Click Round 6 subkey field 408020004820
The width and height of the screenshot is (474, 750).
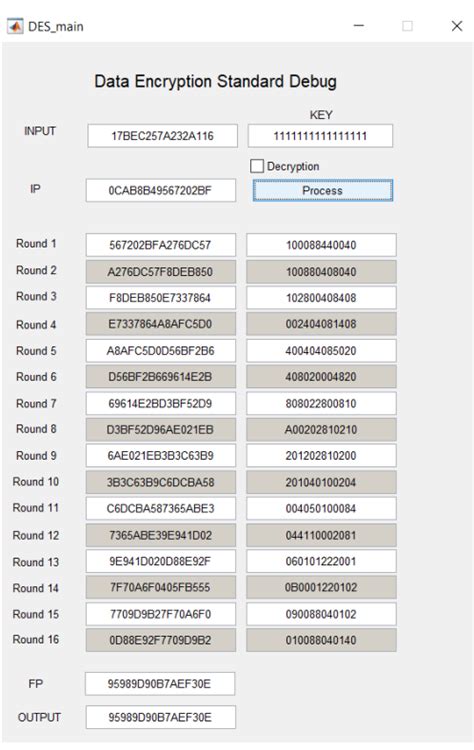pyautogui.click(x=321, y=376)
